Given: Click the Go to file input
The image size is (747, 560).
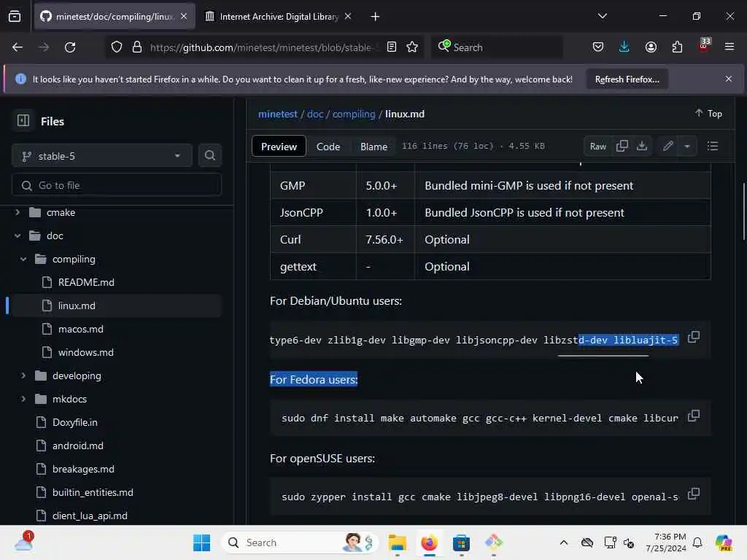Looking at the screenshot, I should 116,184.
